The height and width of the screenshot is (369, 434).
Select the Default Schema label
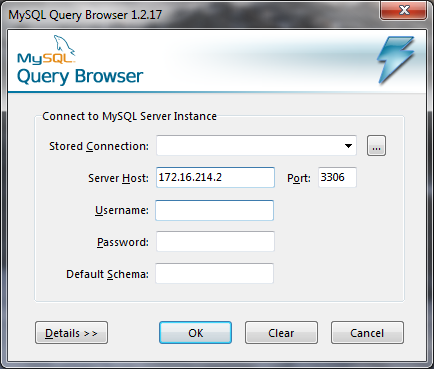pos(107,274)
